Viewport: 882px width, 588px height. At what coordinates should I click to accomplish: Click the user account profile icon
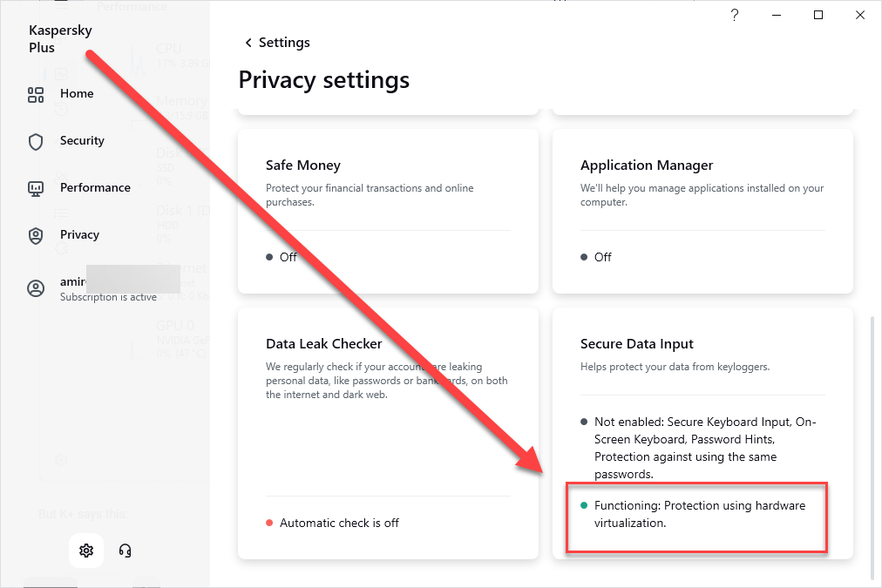(x=36, y=289)
